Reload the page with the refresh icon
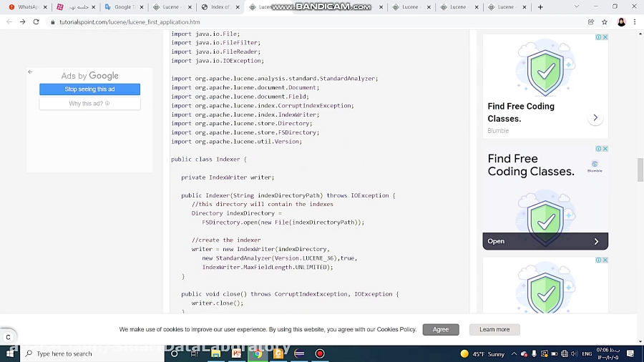The image size is (644, 362). (36, 22)
